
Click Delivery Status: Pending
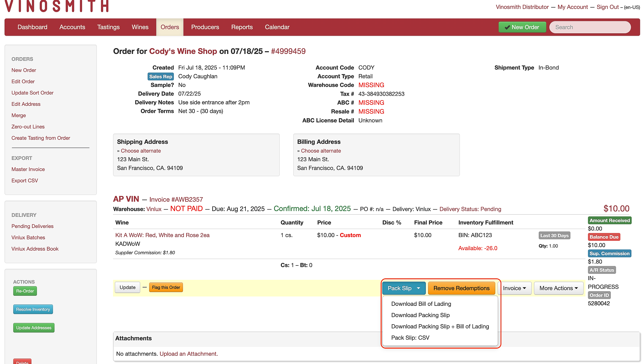pos(470,209)
